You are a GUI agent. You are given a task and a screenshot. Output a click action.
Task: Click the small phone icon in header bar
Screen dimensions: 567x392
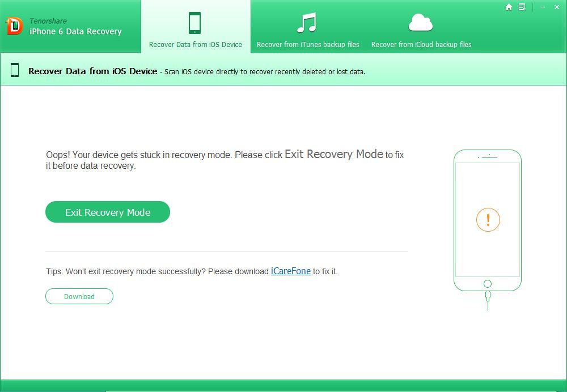click(x=15, y=70)
